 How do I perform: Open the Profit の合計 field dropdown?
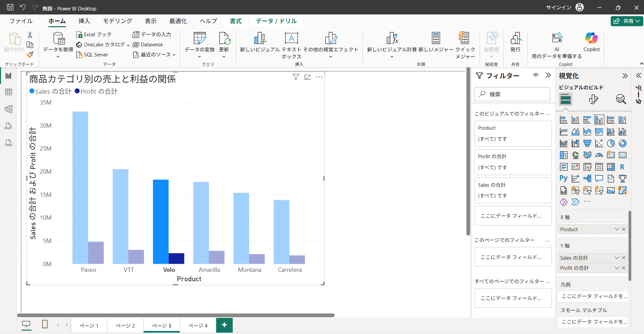pos(617,268)
